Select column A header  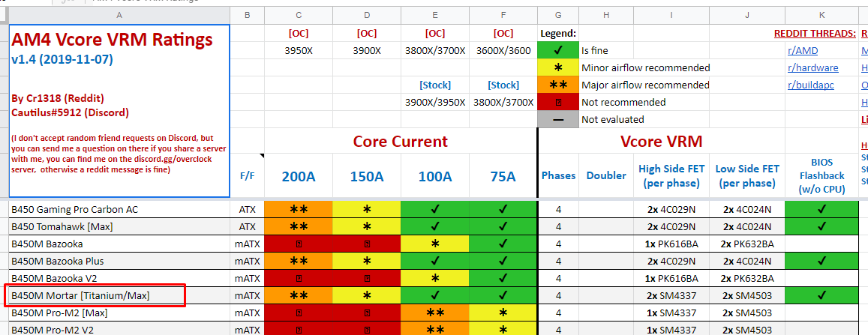(119, 16)
